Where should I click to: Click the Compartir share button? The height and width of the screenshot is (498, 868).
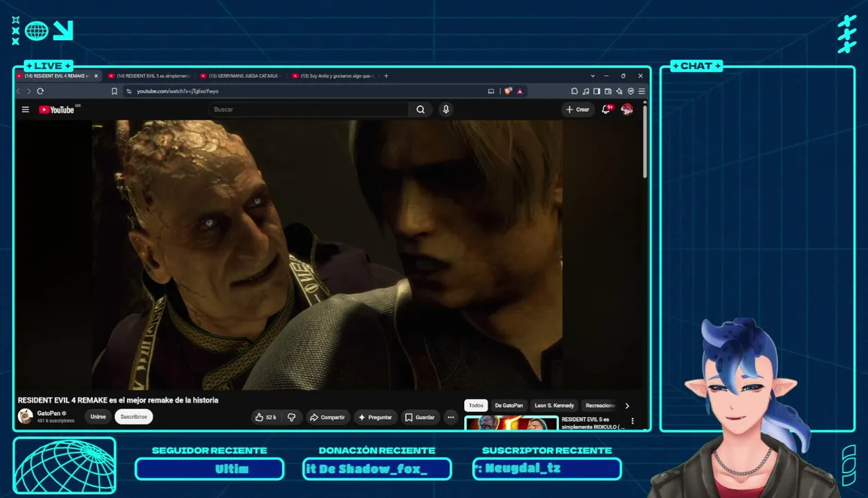pos(328,417)
